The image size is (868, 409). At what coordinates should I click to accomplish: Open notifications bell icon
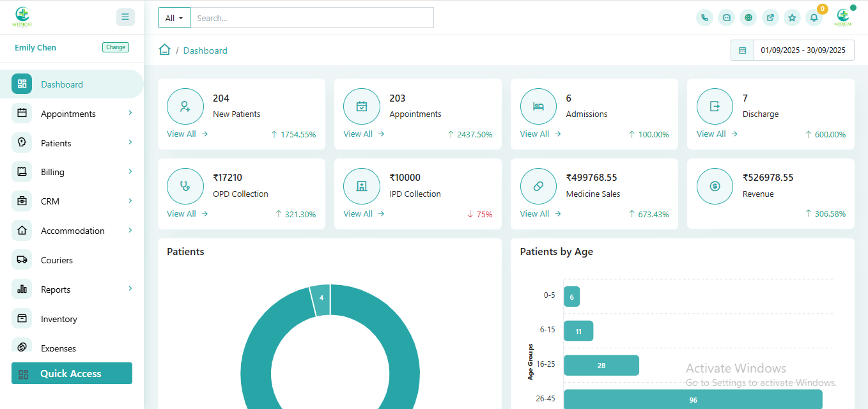(814, 18)
